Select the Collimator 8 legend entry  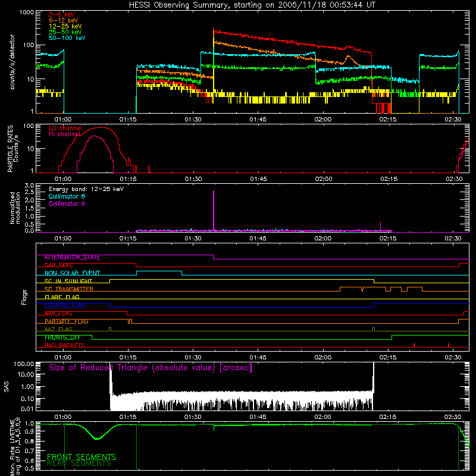click(67, 196)
